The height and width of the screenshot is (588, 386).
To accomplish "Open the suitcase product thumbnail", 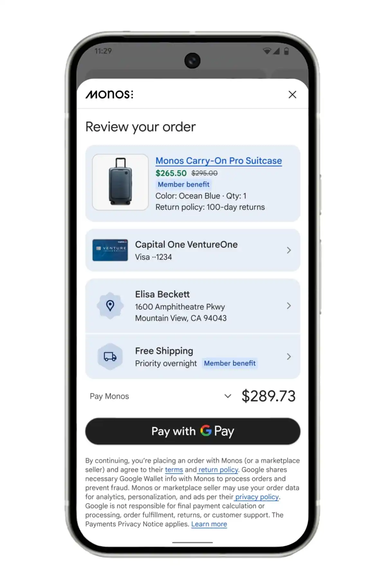I will coord(120,182).
